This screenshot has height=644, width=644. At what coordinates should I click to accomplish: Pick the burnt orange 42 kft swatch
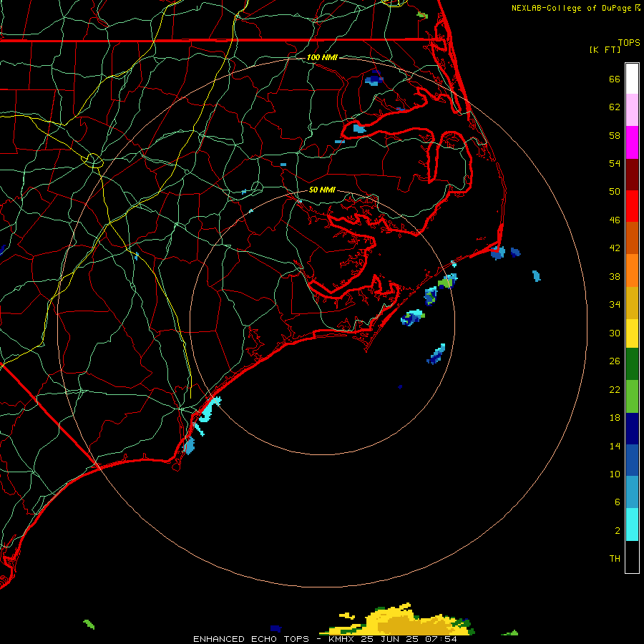tap(632, 238)
